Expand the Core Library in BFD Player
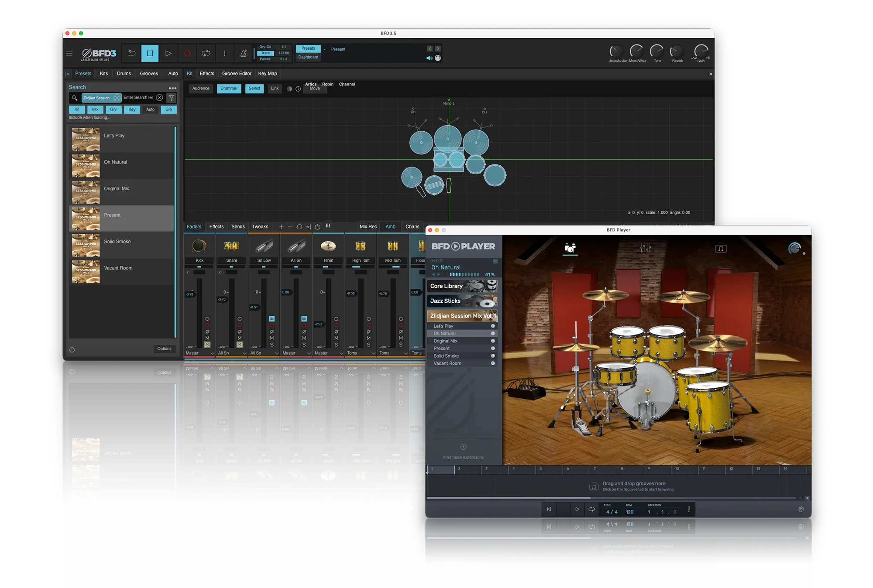Screen dimensions: 873x588 [x=462, y=286]
